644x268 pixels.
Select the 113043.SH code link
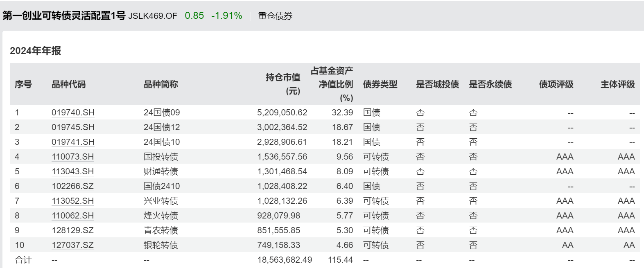(x=72, y=171)
